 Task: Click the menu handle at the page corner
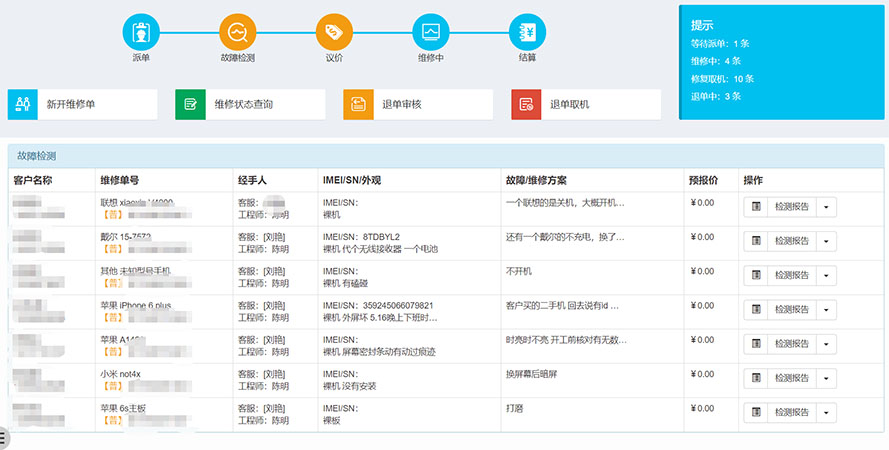point(3,438)
